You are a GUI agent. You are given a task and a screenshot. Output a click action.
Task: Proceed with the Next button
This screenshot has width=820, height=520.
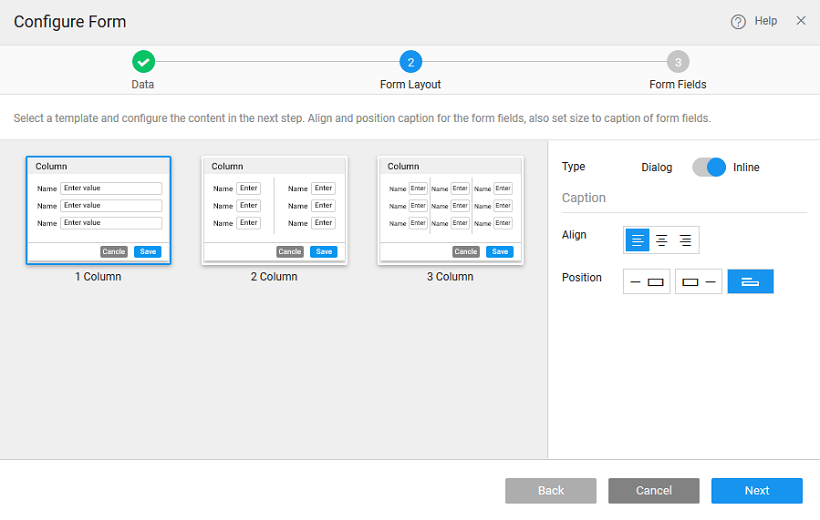[757, 490]
